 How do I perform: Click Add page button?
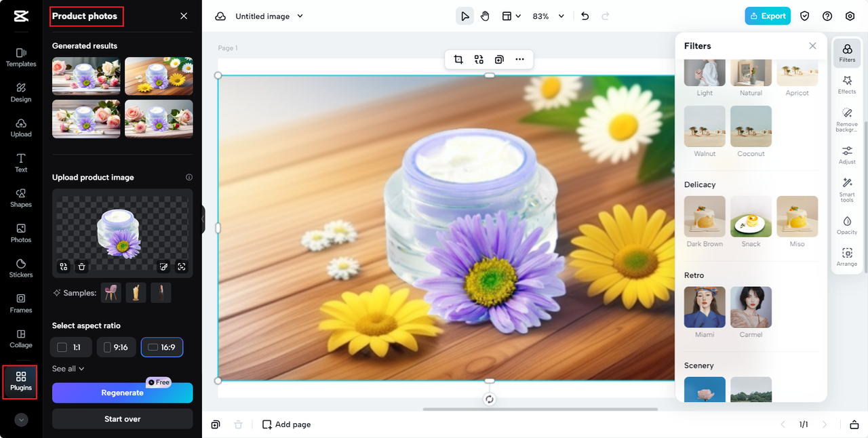(x=287, y=424)
